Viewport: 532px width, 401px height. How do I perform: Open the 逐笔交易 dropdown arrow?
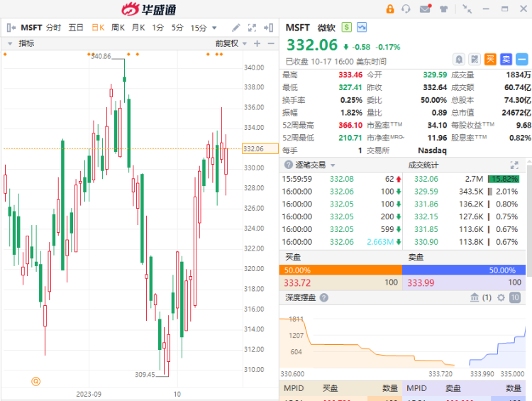click(x=333, y=165)
